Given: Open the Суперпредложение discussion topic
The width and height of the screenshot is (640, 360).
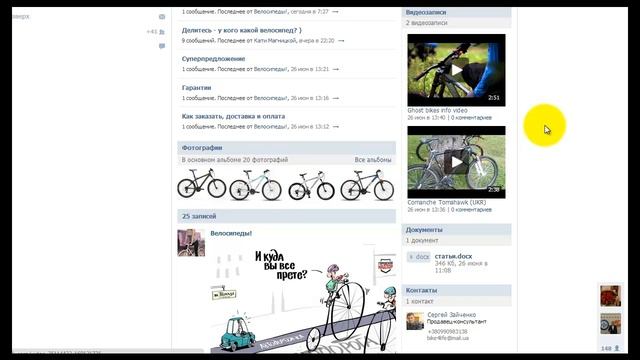Looking at the screenshot, I should [213, 59].
